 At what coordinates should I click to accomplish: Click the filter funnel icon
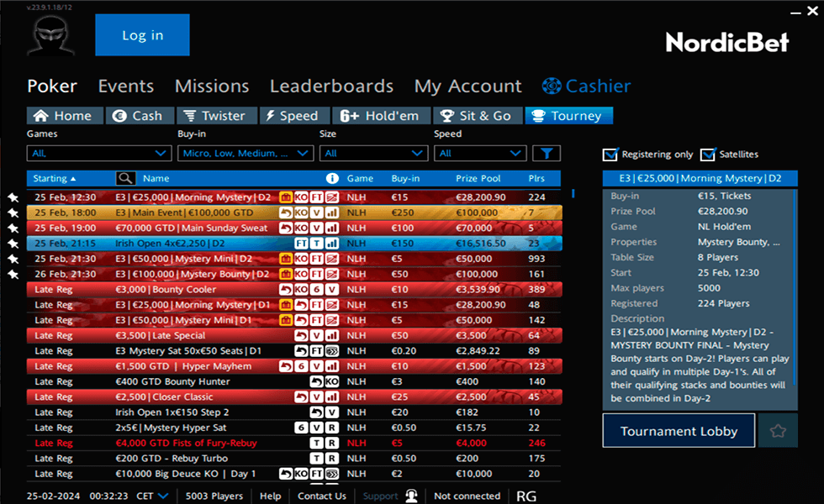pyautogui.click(x=547, y=153)
